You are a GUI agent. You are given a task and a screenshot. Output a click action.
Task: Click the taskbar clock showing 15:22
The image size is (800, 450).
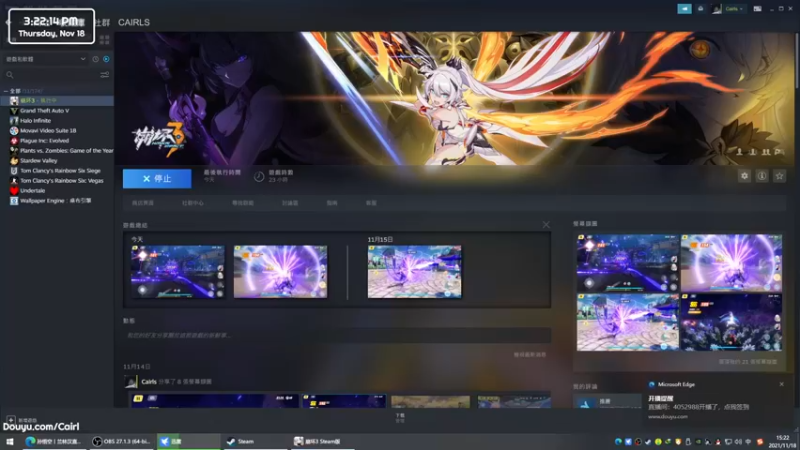tap(783, 441)
